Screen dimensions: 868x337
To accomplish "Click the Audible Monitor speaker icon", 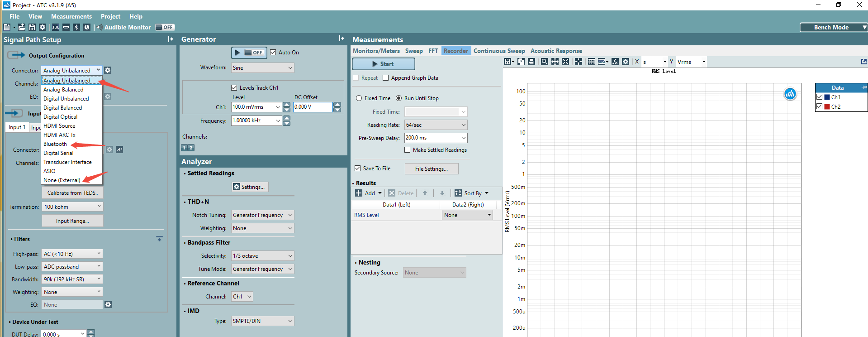I will click(99, 27).
